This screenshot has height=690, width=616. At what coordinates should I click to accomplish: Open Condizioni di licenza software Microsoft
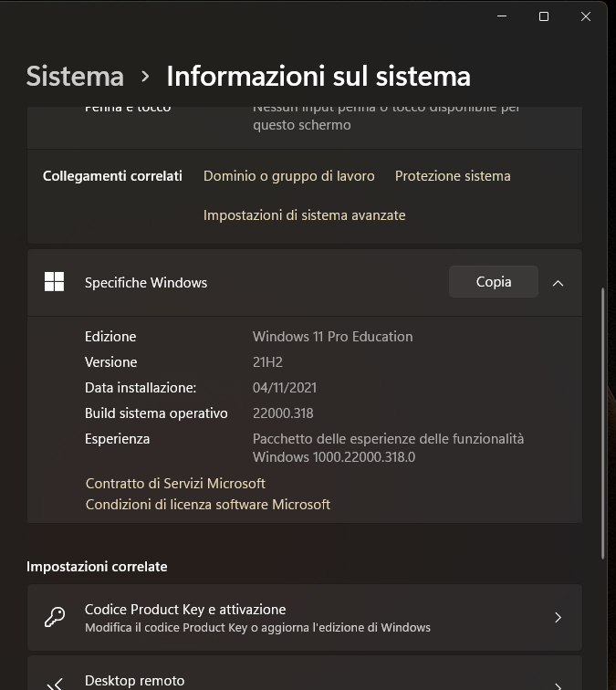(x=208, y=505)
